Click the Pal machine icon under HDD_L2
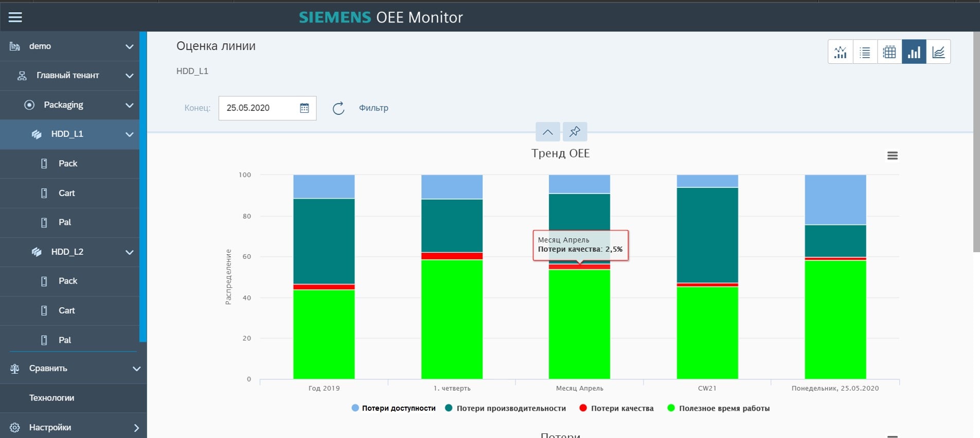This screenshot has height=438, width=980. point(44,340)
